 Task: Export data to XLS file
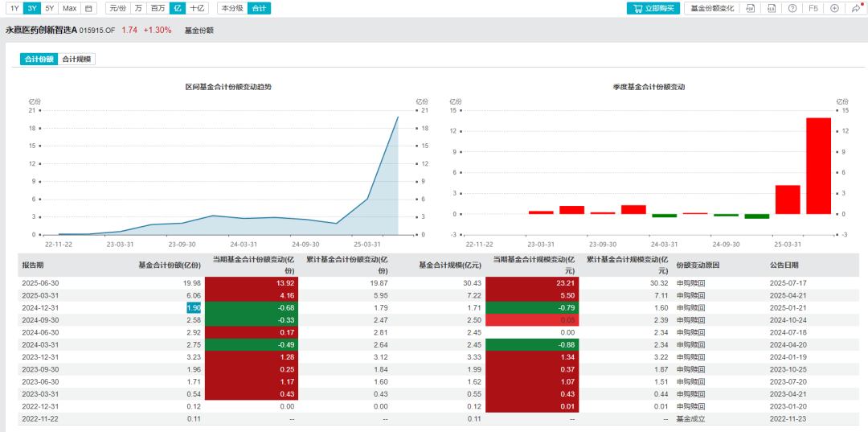coord(771,8)
